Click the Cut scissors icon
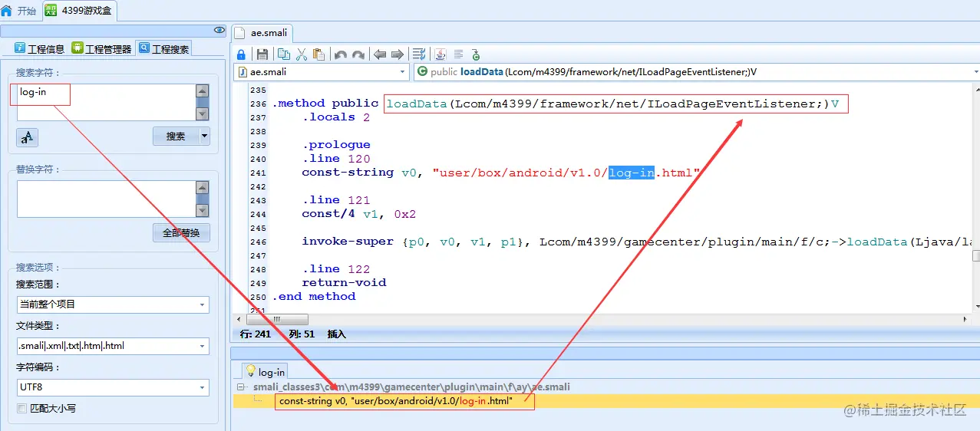The width and height of the screenshot is (980, 431). (302, 54)
